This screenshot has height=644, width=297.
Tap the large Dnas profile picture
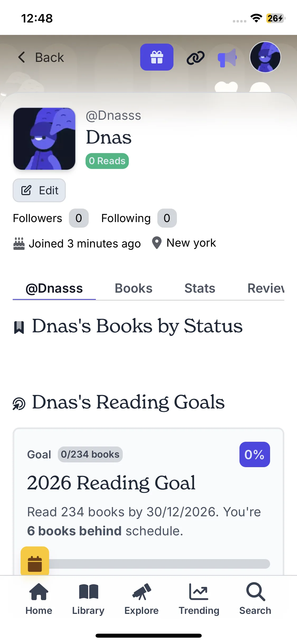[x=44, y=139]
